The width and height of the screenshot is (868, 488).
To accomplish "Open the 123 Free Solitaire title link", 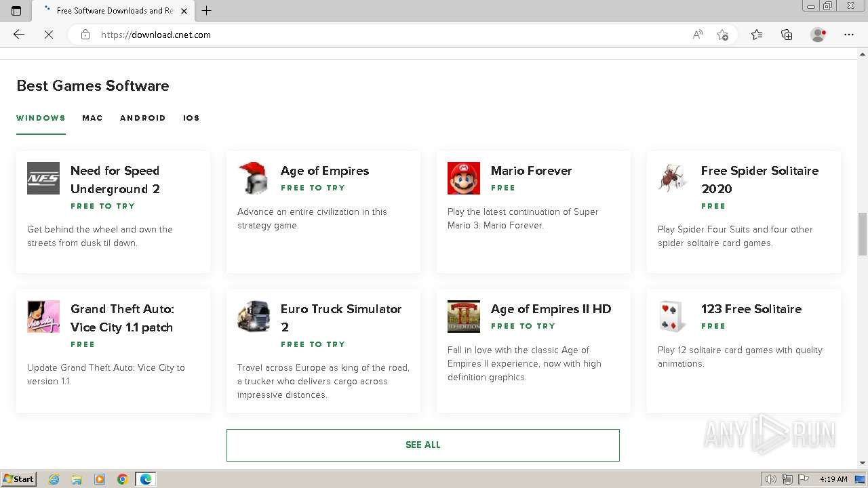I will (x=751, y=309).
